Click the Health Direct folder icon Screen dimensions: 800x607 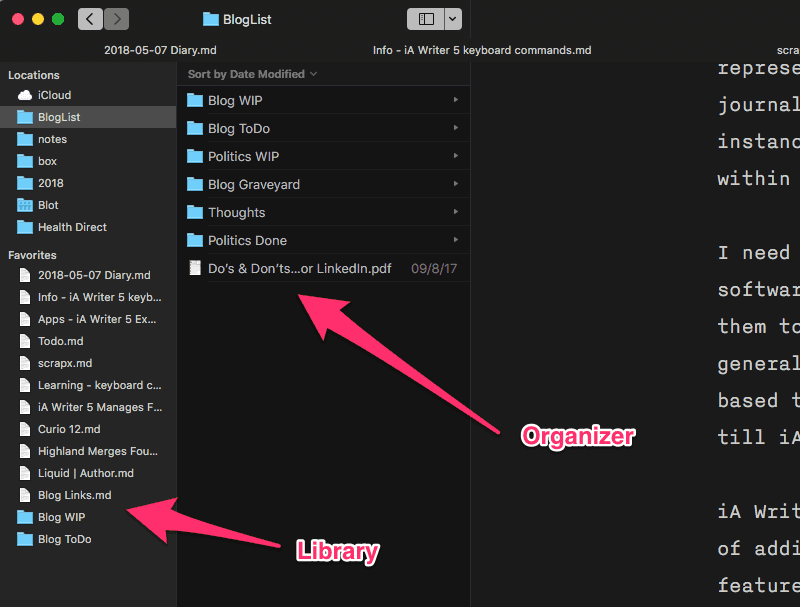[25, 227]
